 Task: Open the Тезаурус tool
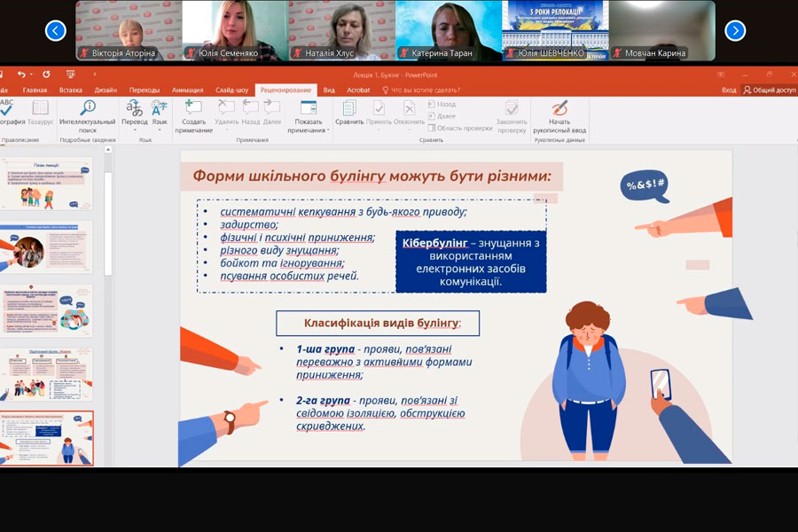click(40, 113)
